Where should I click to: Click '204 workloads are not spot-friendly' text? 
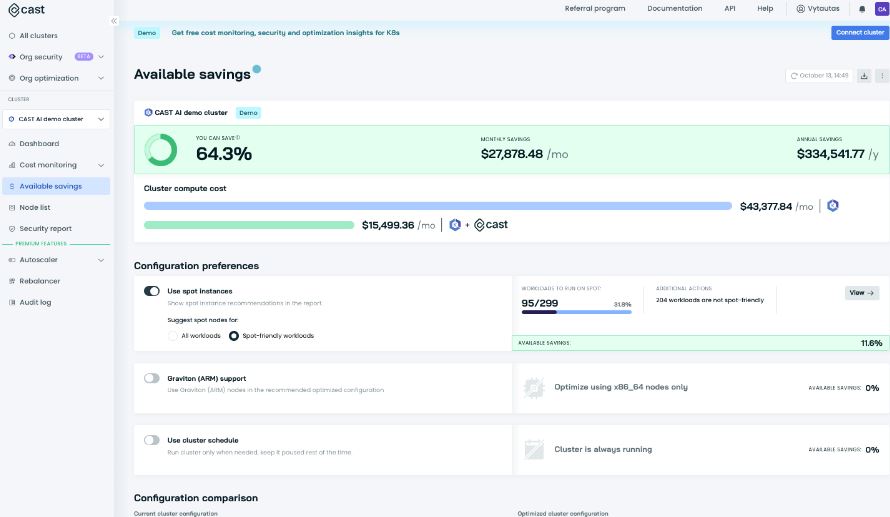point(710,300)
